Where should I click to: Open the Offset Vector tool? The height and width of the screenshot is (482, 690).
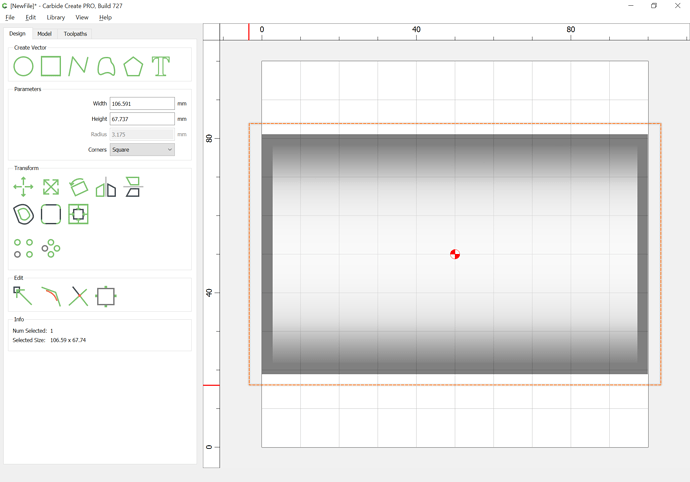coord(23,214)
